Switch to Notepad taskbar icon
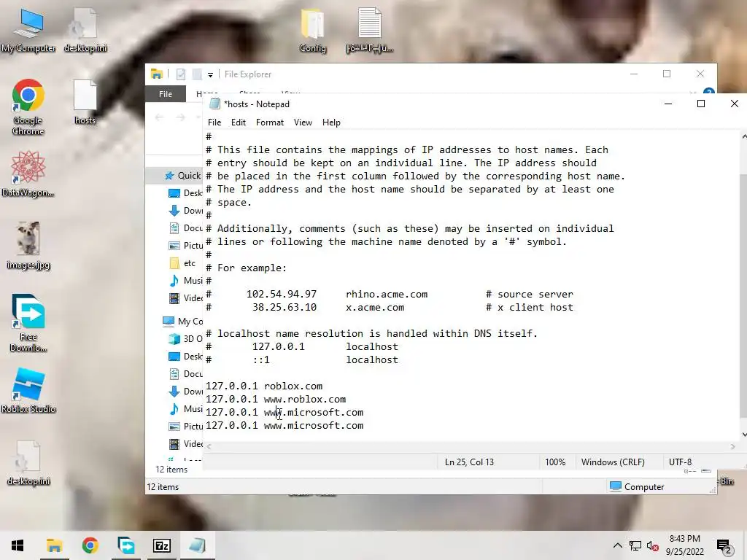 [197, 545]
